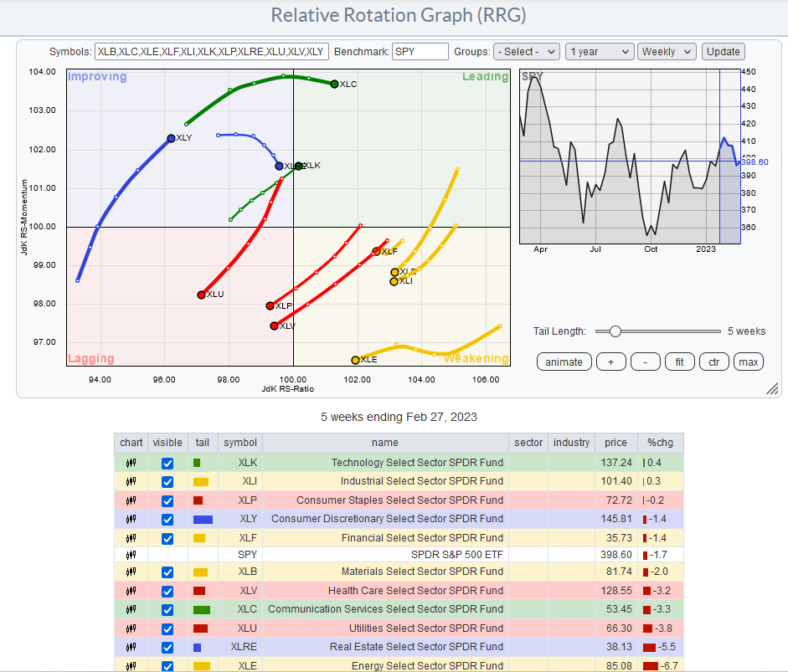Click the Benchmark SPY input field
Screen dimensions: 788x672
click(x=420, y=52)
